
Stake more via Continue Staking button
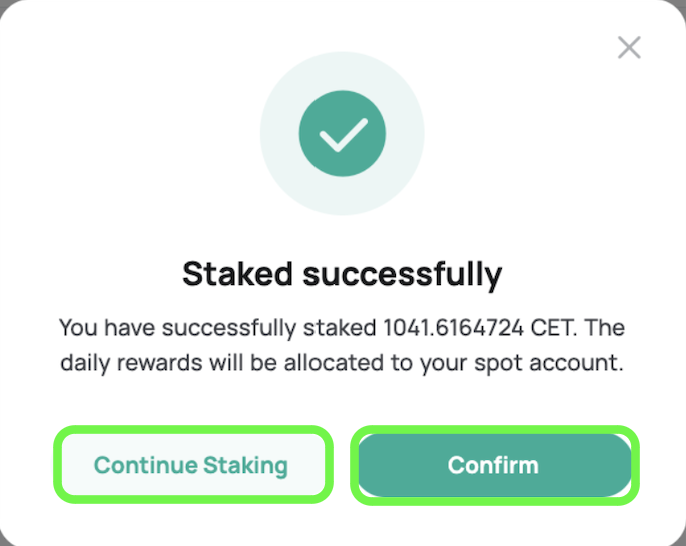(x=193, y=465)
